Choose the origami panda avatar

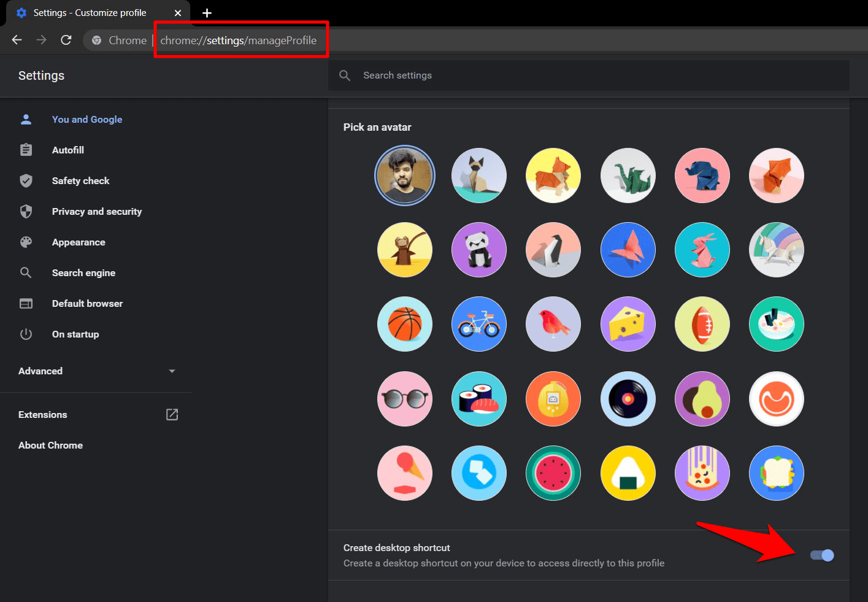tap(479, 250)
